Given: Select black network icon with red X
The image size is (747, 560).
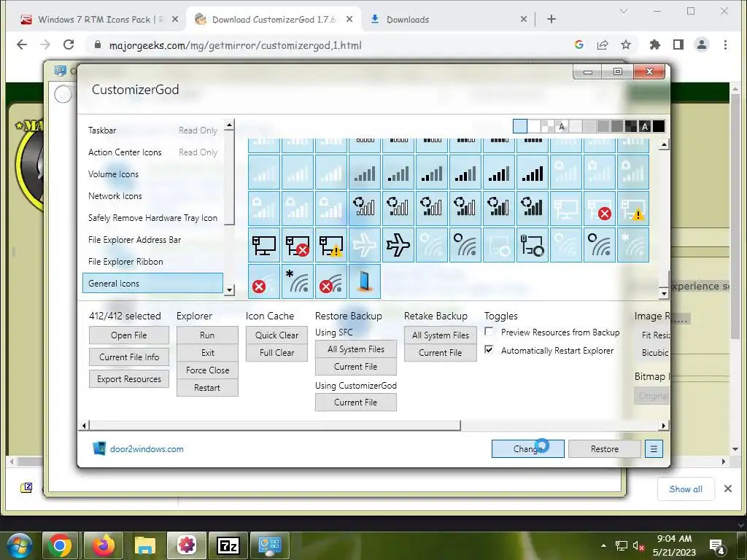Looking at the screenshot, I should pos(298,245).
